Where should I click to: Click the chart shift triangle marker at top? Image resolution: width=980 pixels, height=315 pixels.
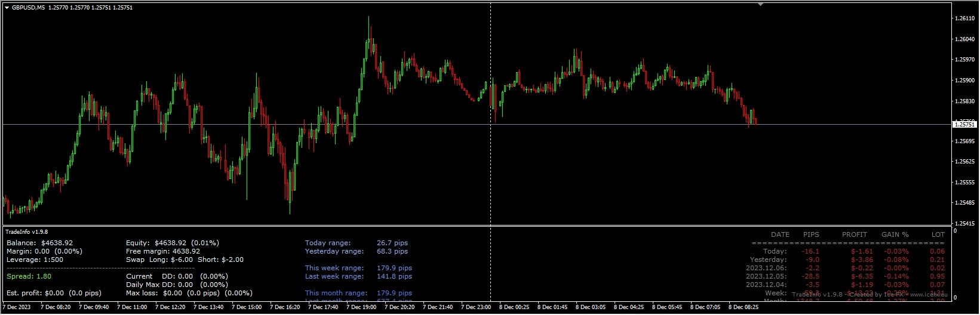(x=760, y=4)
